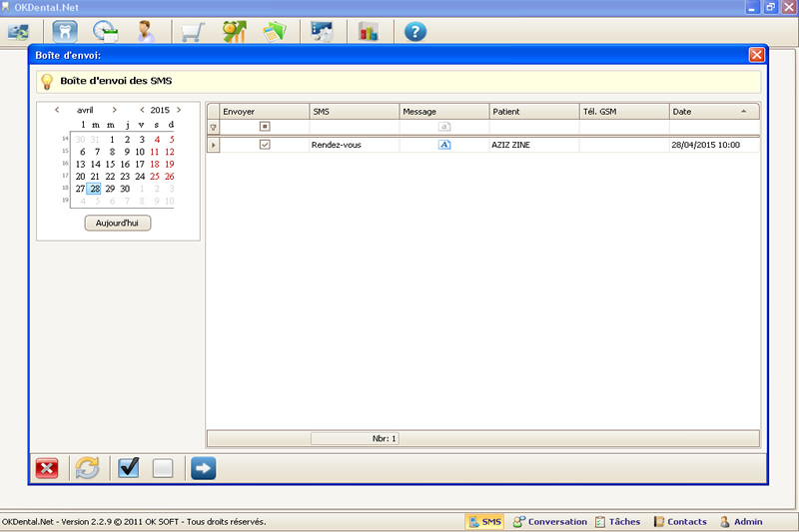Go to next year arrow
This screenshot has height=532, width=799.
pyautogui.click(x=179, y=110)
